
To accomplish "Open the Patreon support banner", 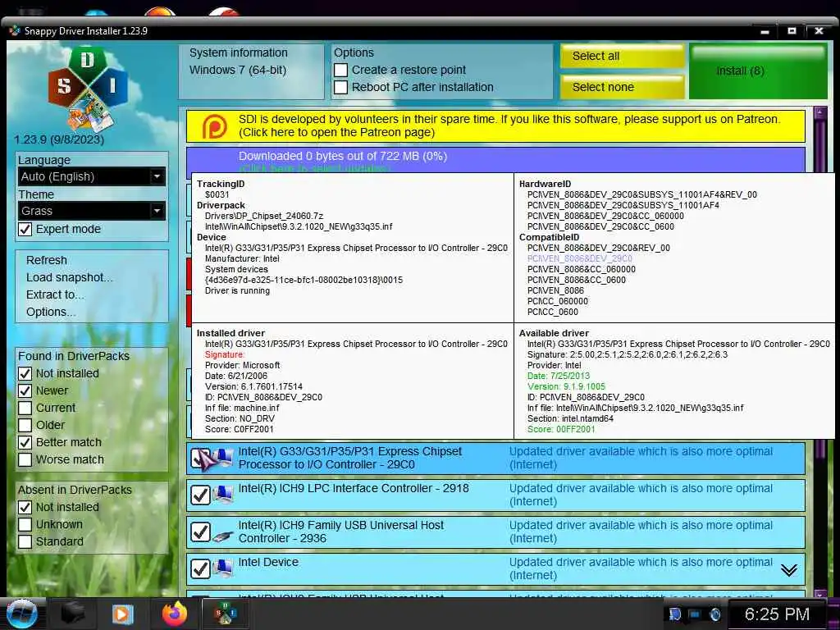I will (495, 126).
